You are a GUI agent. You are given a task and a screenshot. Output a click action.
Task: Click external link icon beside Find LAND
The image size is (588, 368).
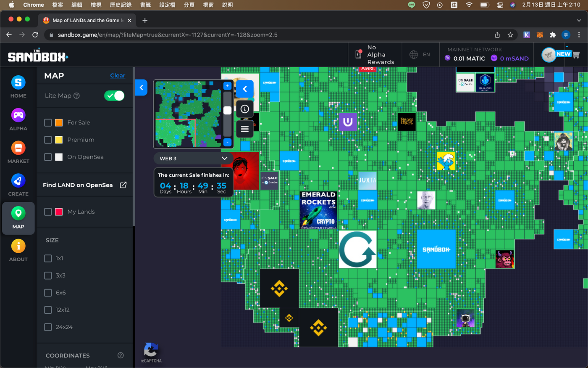(123, 185)
